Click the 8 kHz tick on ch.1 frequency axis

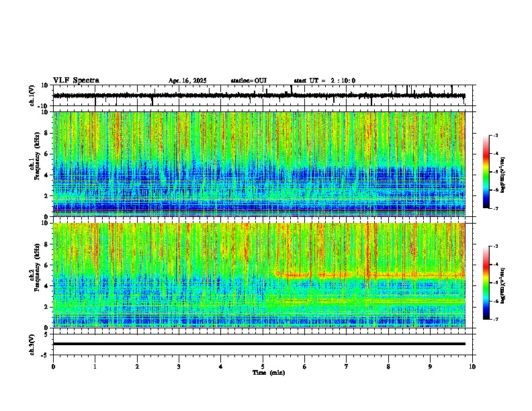[46, 133]
